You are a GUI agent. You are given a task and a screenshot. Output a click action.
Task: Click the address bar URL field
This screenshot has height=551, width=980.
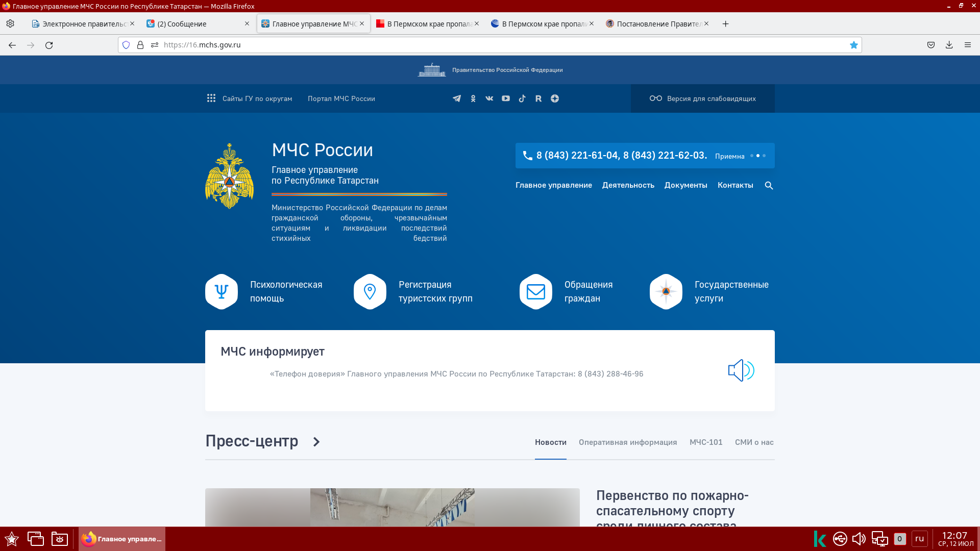490,45
